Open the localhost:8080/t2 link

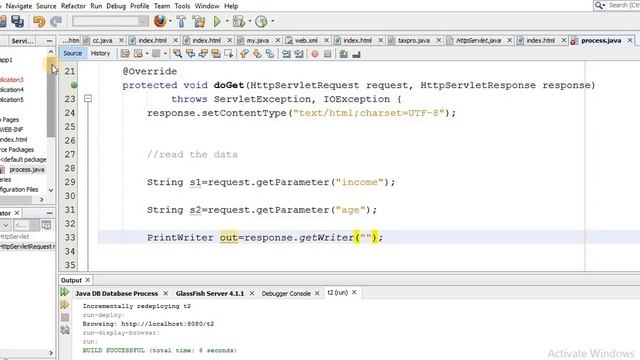[x=167, y=324]
